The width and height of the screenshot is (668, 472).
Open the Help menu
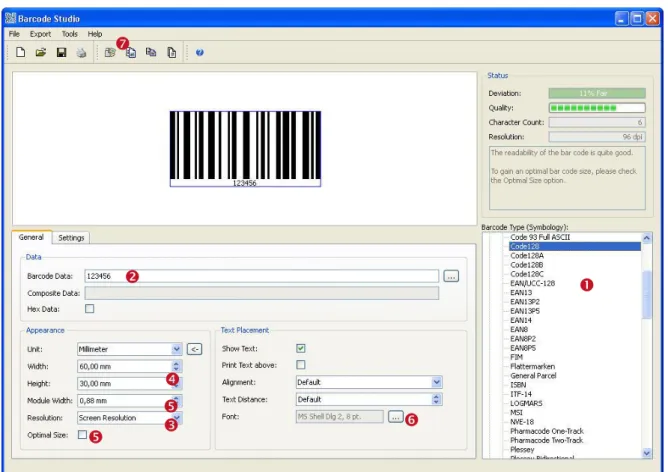[x=95, y=34]
